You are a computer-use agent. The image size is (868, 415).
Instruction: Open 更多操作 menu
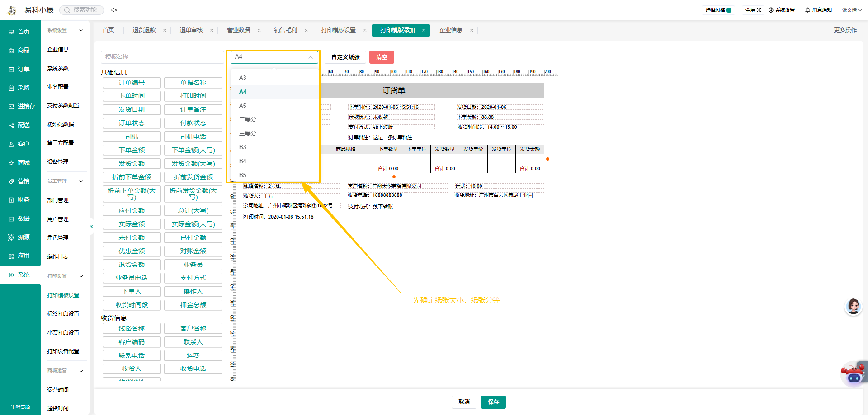coord(845,30)
